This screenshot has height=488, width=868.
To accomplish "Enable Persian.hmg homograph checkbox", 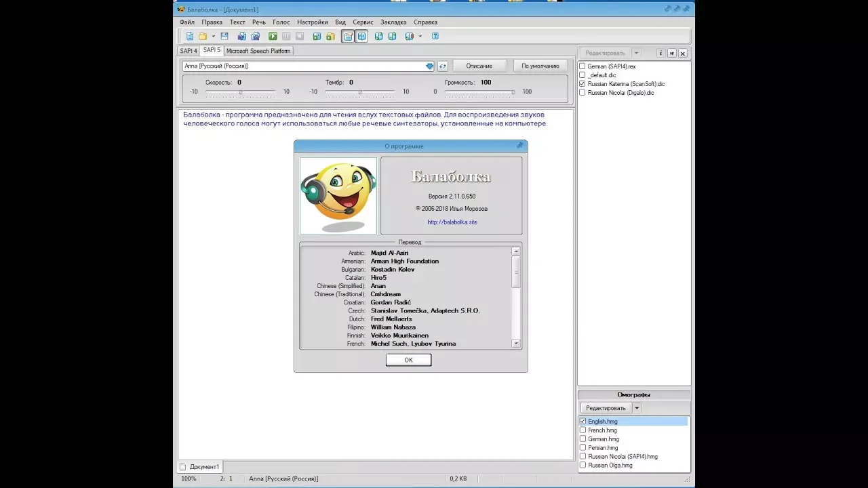I will pyautogui.click(x=583, y=448).
